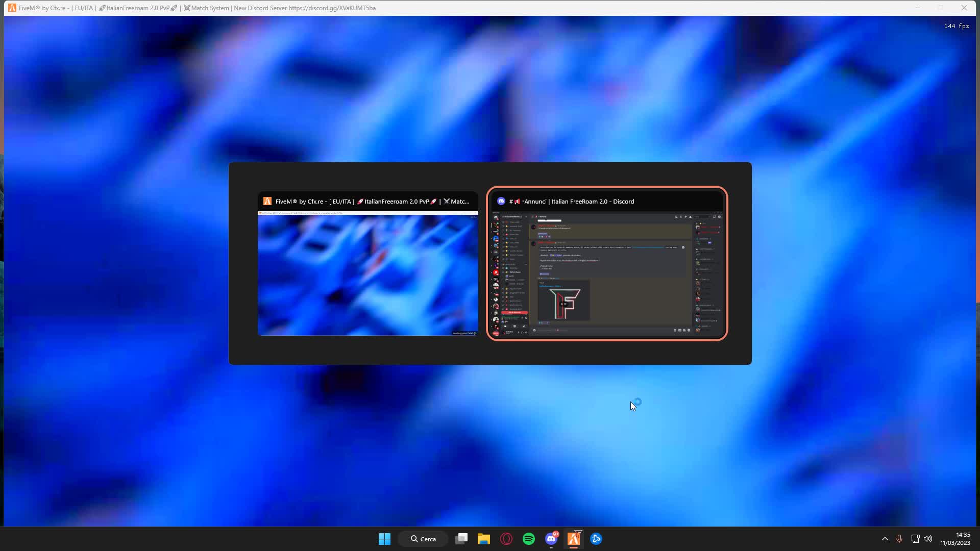This screenshot has width=980, height=551.
Task: Select the FiveM ItalianFreeroam window thumbnail
Action: coord(367,273)
